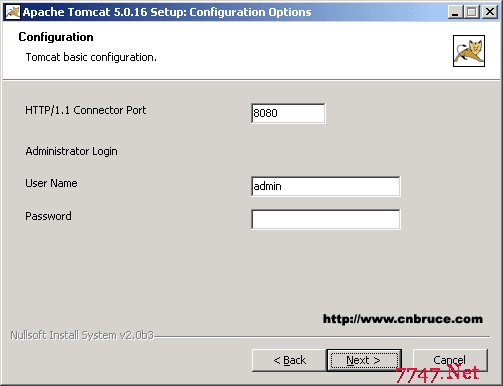Click the Password label
Image resolution: width=503 pixels, height=386 pixels.
point(48,216)
